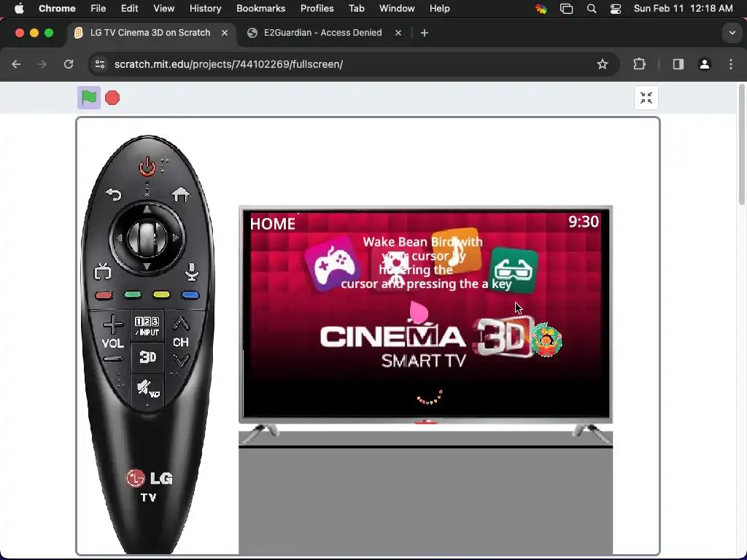Start the project with the green flag

tap(88, 98)
